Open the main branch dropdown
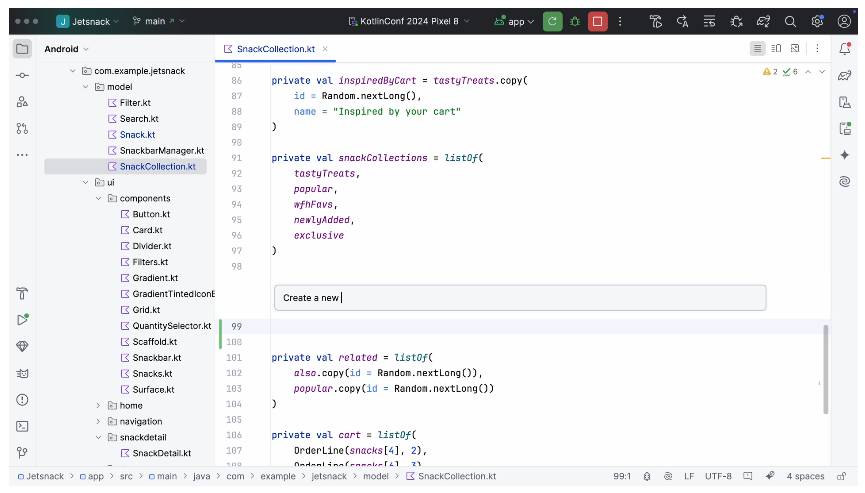The width and height of the screenshot is (865, 493). [158, 22]
